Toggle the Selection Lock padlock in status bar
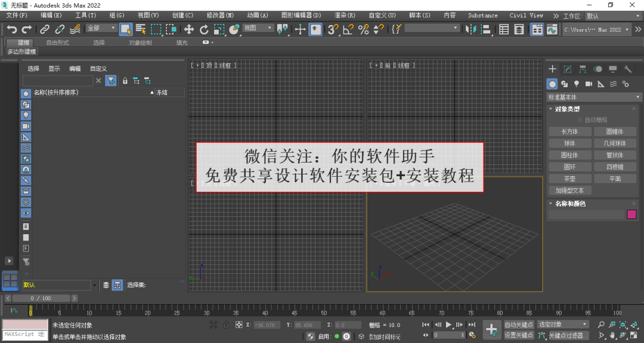 (x=226, y=325)
